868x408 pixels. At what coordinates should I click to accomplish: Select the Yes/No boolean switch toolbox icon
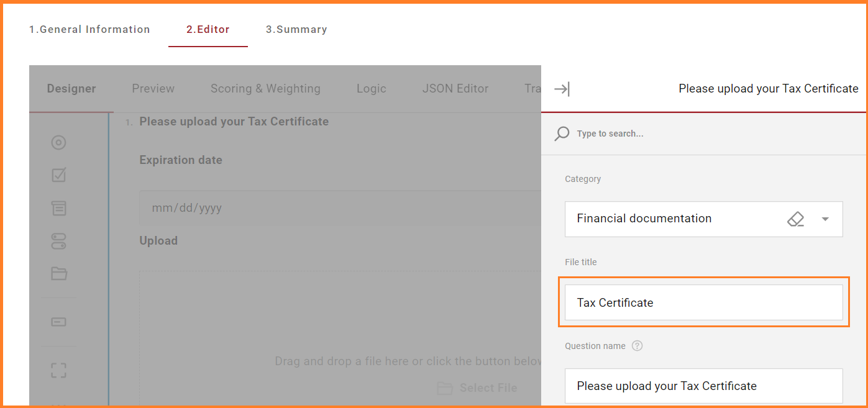point(58,241)
